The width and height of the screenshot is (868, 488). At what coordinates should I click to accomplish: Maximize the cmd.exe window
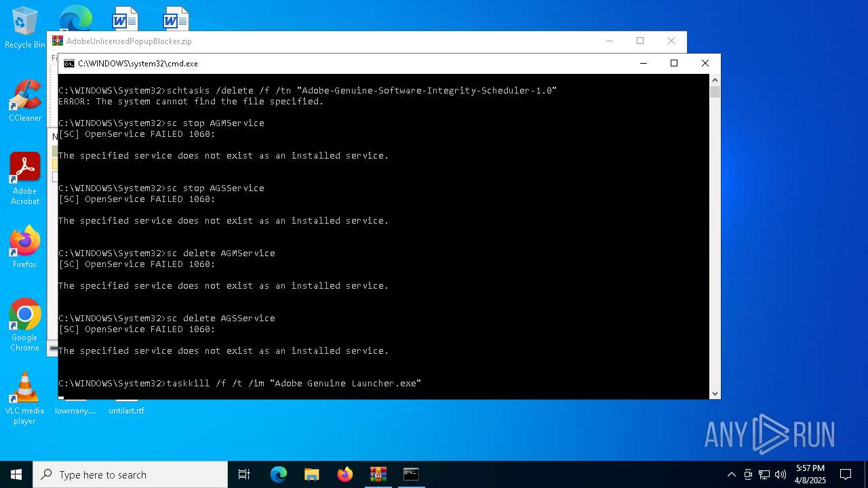pos(674,63)
